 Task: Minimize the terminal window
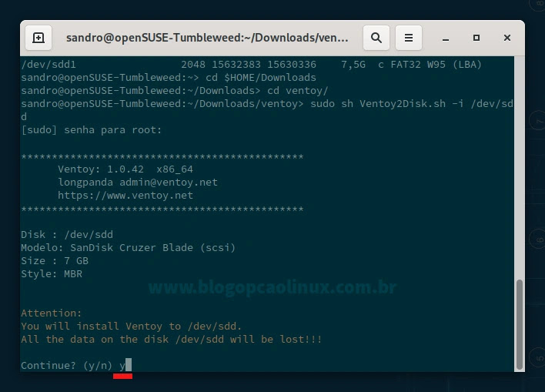[x=445, y=38]
